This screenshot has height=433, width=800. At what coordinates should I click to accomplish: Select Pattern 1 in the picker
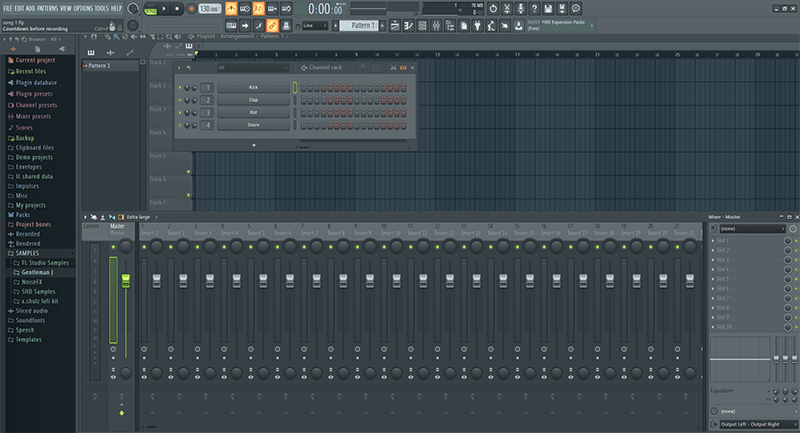pos(110,66)
